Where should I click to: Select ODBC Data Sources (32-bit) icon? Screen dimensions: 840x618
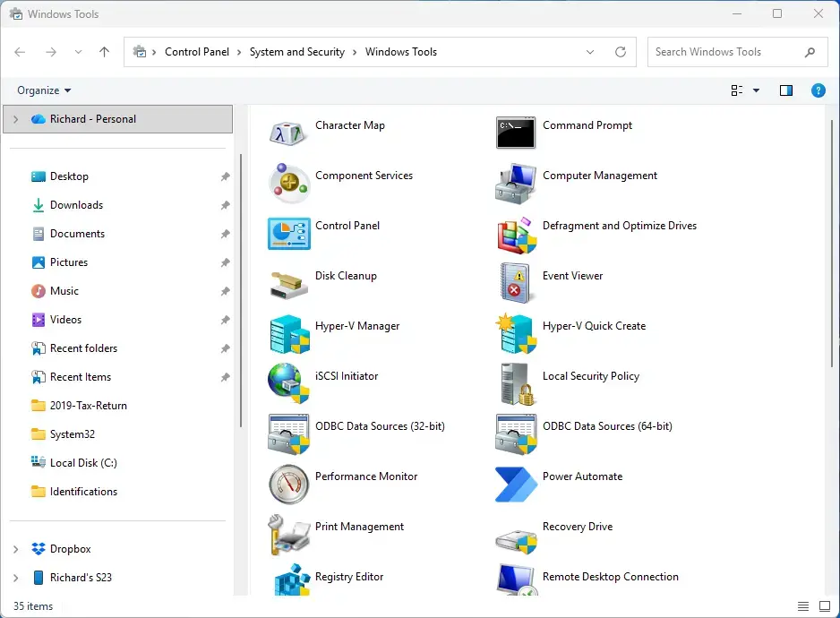pyautogui.click(x=288, y=434)
